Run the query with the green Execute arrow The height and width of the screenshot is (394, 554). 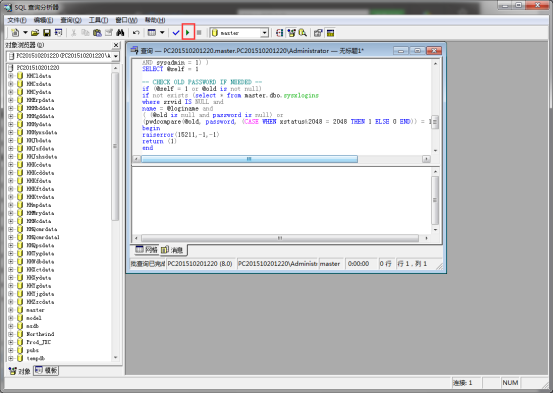tap(188, 33)
